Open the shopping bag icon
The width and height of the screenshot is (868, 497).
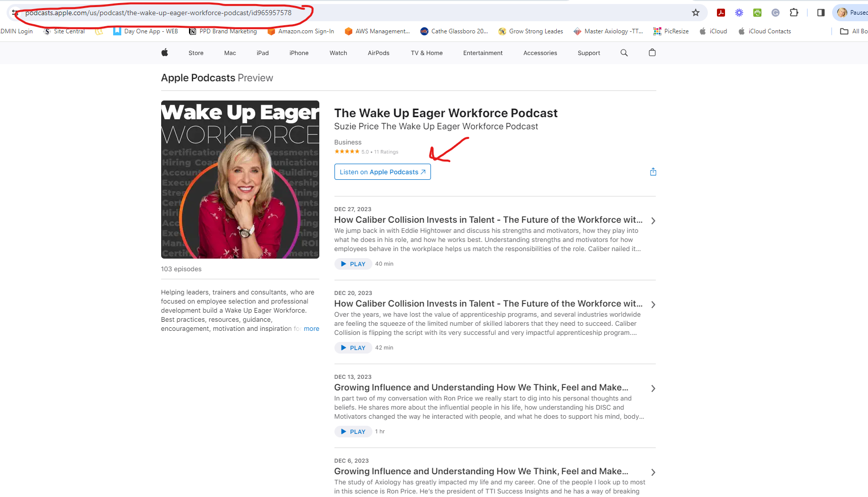point(652,53)
